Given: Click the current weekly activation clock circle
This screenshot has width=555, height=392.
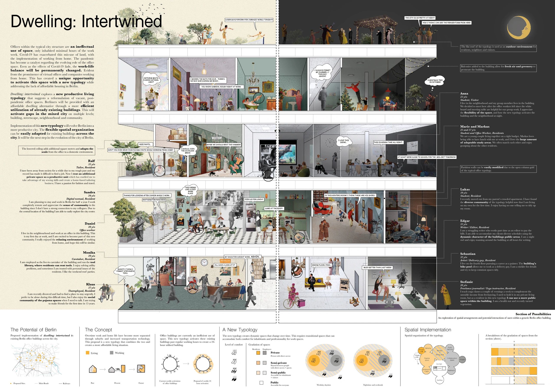Looking at the screenshot, I should [170, 364].
